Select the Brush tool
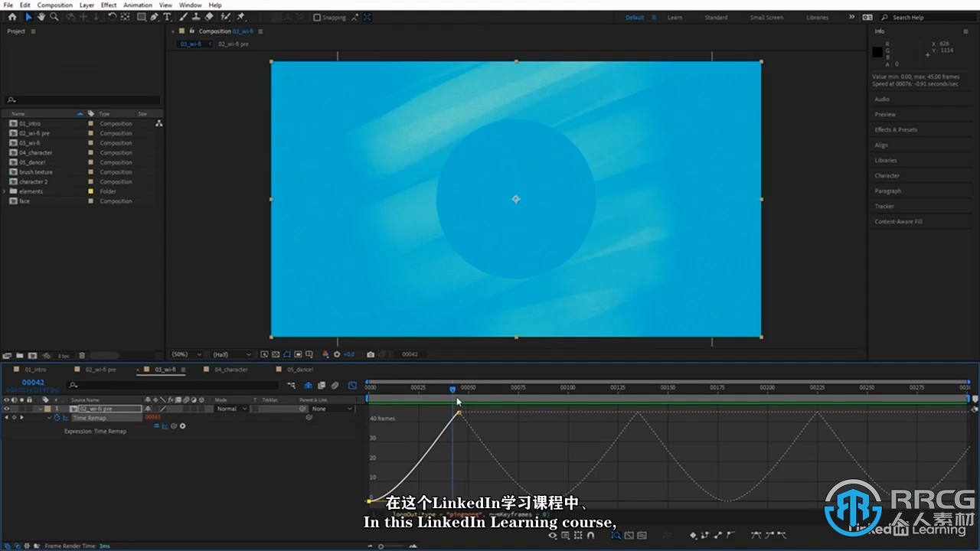980x551 pixels. tap(182, 17)
